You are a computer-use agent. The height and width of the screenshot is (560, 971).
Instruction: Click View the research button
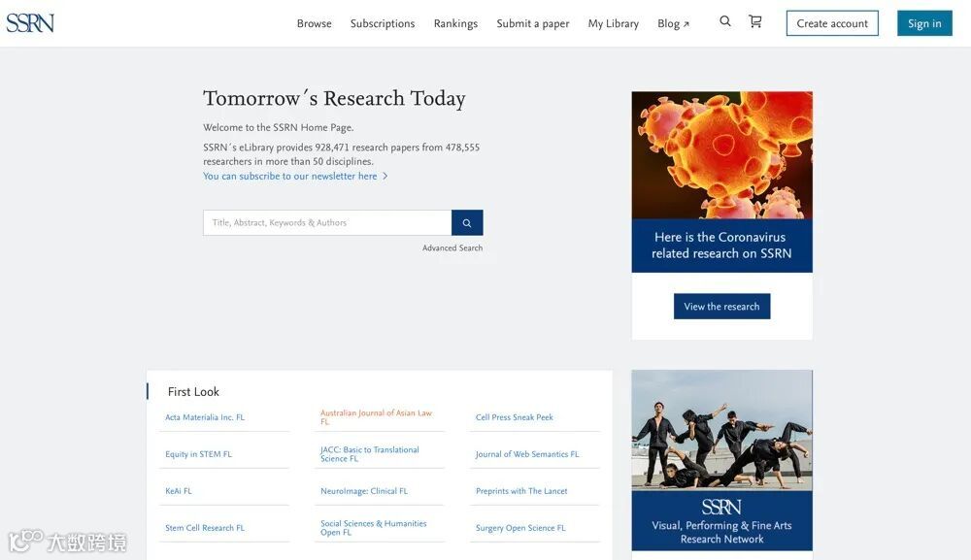pos(721,307)
